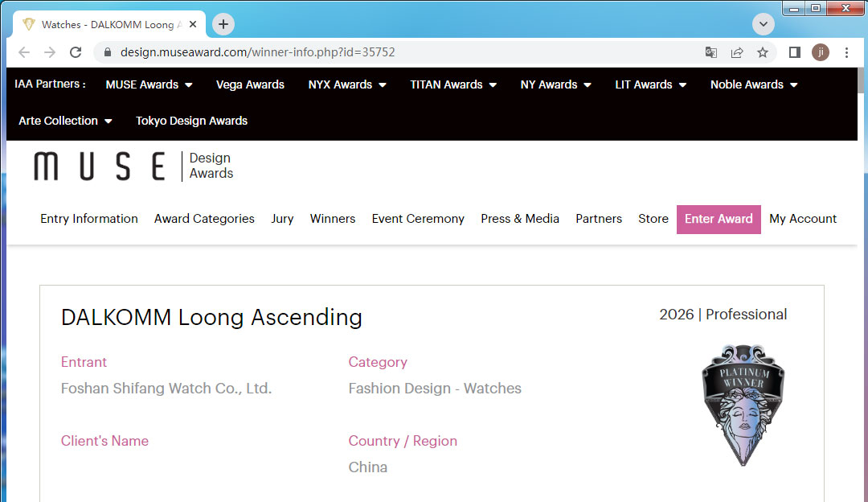Click the share page icon
This screenshot has width=868, height=502.
click(x=736, y=52)
